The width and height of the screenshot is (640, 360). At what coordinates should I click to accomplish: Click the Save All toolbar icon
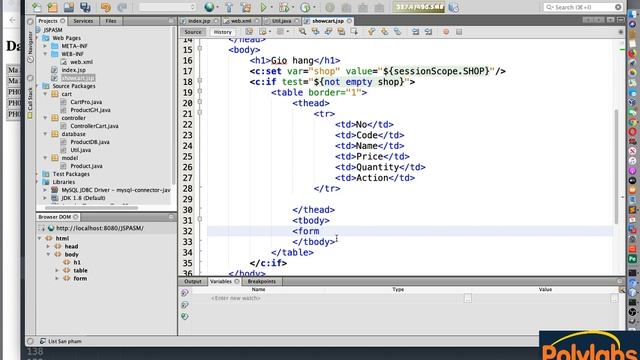(x=85, y=7)
